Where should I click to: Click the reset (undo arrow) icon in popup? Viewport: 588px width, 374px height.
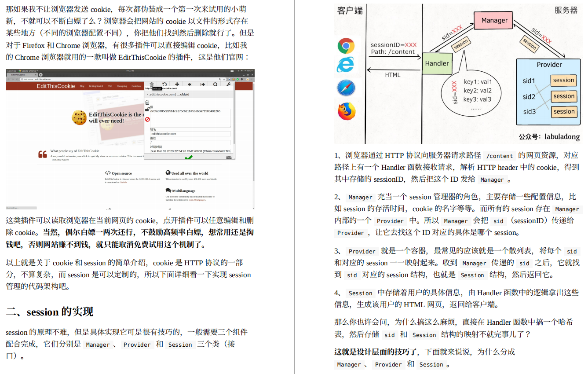164,84
